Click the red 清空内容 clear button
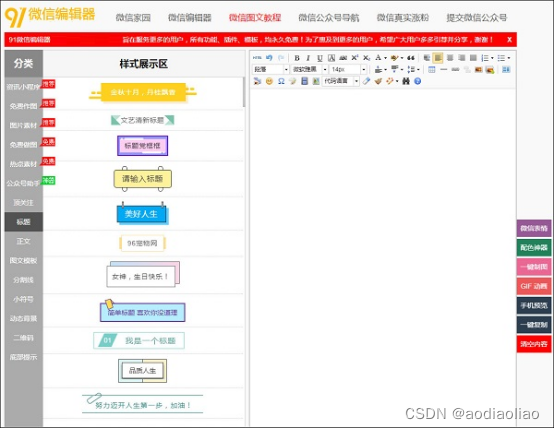Screen dimensions: 554x429 [534, 344]
